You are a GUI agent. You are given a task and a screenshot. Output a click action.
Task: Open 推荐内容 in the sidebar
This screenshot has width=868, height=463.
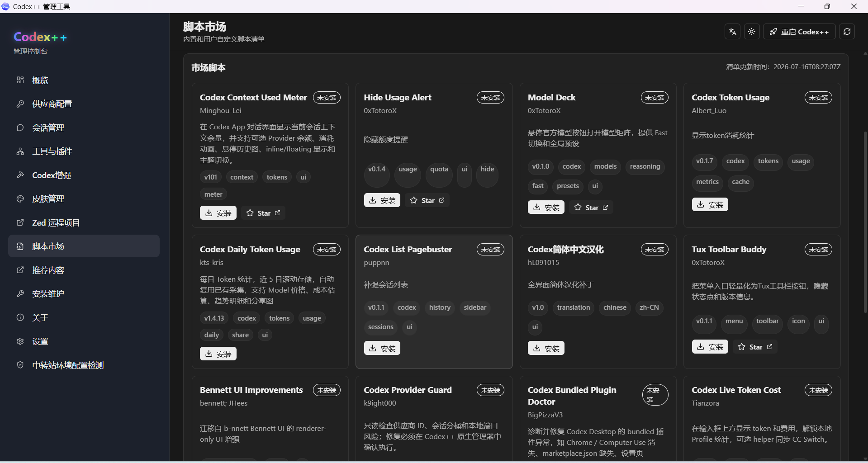tap(84, 270)
